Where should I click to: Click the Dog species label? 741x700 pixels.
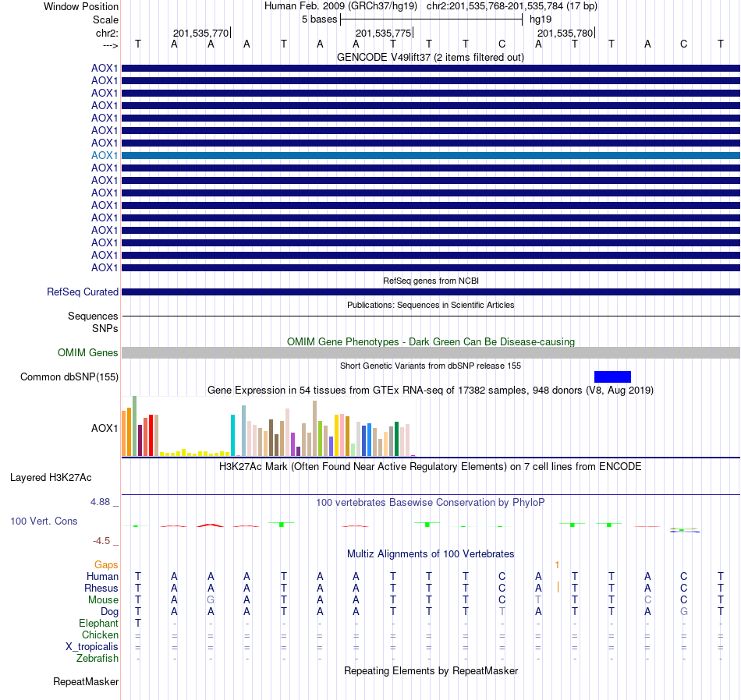109,612
